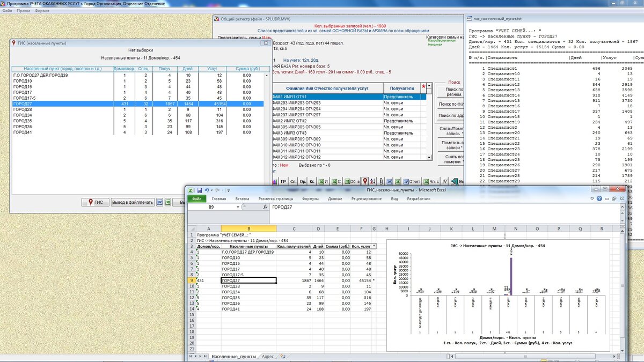
Task: Expand the Undo history dropdown arrow
Action: click(212, 190)
